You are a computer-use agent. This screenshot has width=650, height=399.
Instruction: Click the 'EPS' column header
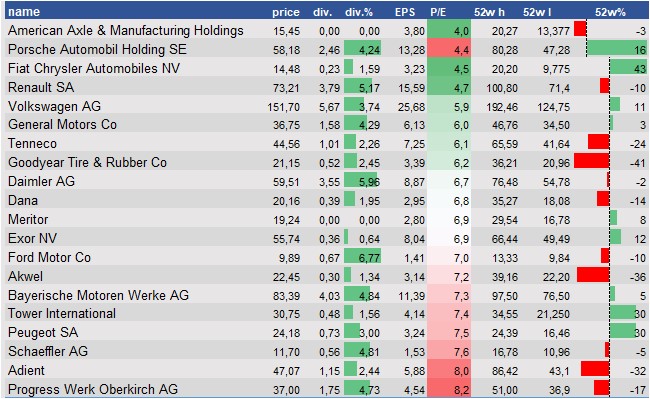[405, 12]
